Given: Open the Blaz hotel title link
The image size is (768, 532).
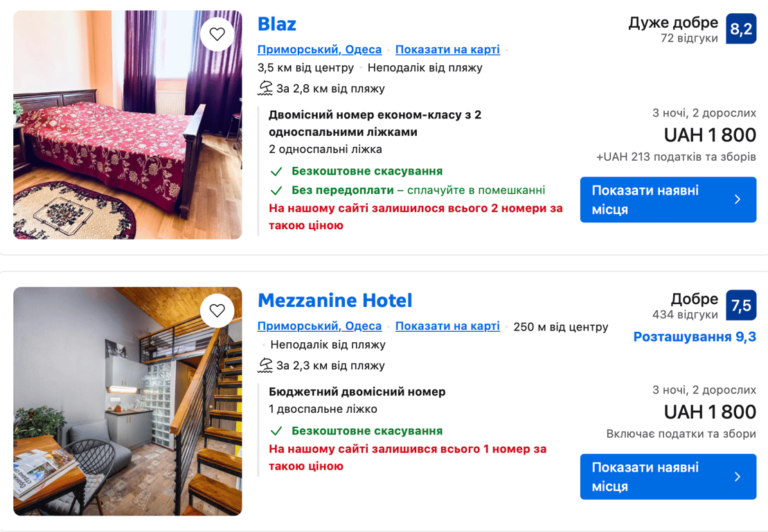Looking at the screenshot, I should tap(276, 24).
